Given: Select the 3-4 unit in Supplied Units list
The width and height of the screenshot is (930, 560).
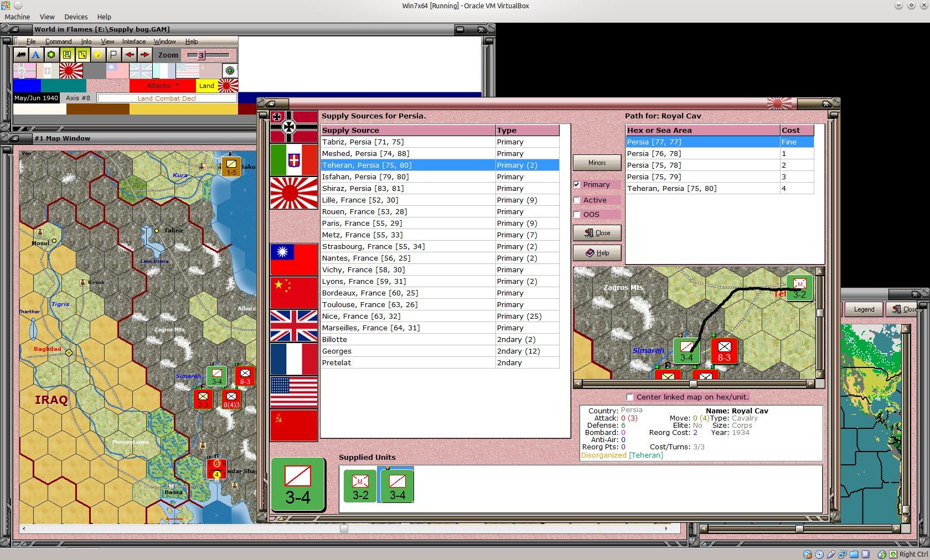Looking at the screenshot, I should (397, 486).
